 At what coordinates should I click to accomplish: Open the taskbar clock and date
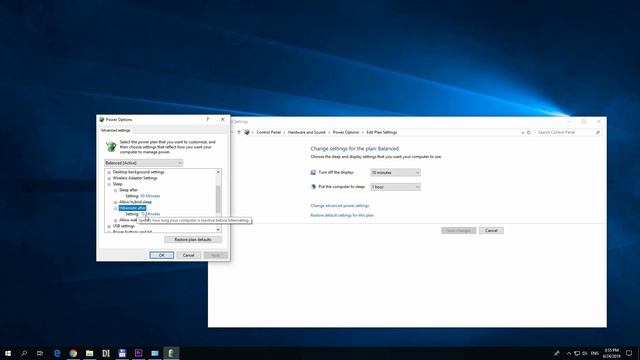click(x=611, y=353)
